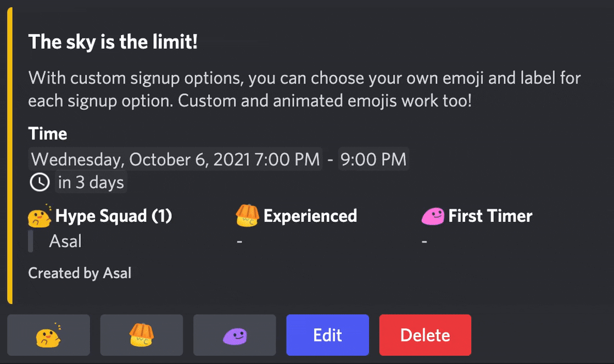Screen dimensions: 614x364
Task: Click the orange-hat emoji beside Experienced
Action: [x=247, y=216]
